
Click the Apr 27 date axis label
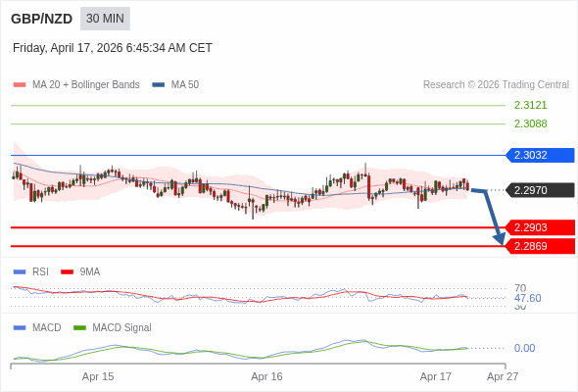pyautogui.click(x=503, y=376)
